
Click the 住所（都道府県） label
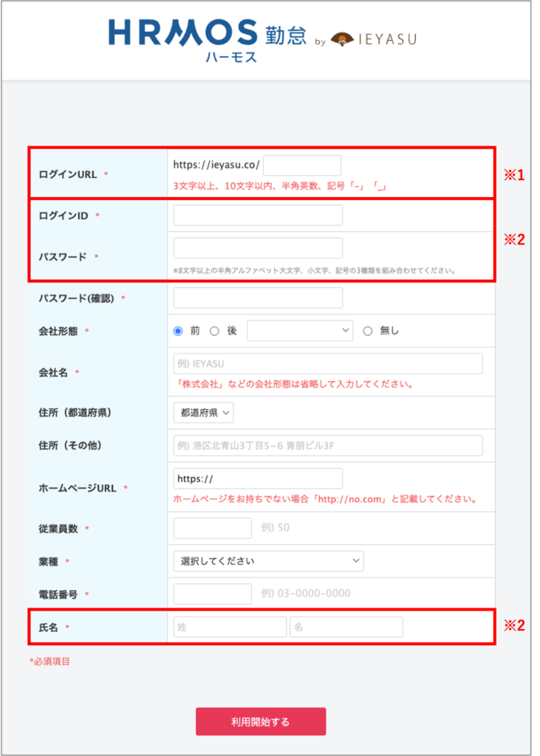point(75,413)
